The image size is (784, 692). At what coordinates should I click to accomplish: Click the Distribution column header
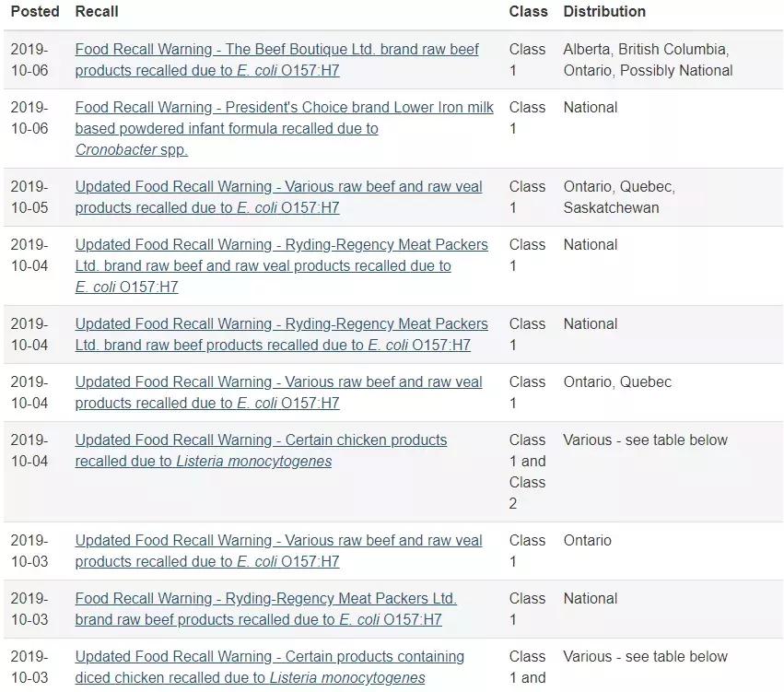coord(604,12)
